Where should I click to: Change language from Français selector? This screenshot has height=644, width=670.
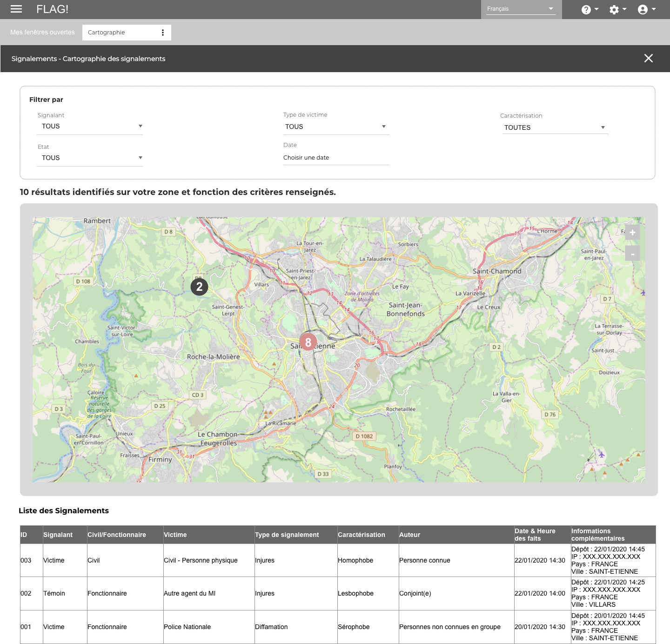521,9
